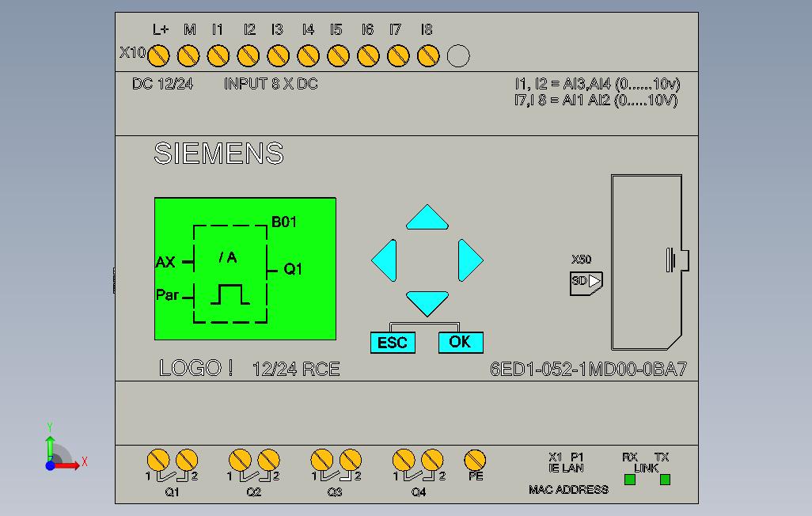Click the X50 label above SD icon
The width and height of the screenshot is (812, 516).
coord(582,259)
